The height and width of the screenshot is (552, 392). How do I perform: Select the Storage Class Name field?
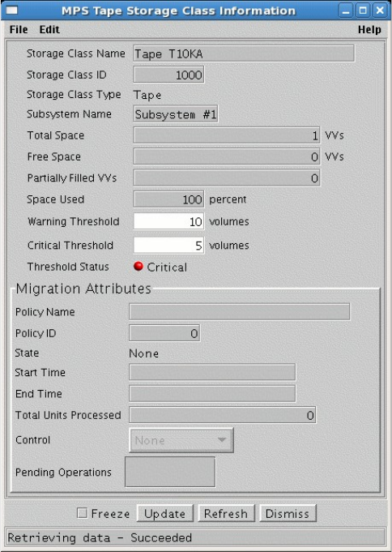pyautogui.click(x=244, y=53)
